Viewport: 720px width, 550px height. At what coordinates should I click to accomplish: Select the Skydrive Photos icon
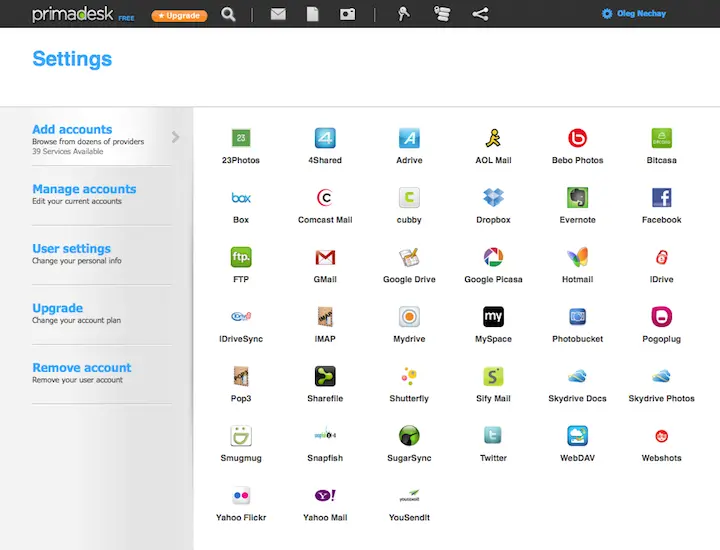point(662,376)
